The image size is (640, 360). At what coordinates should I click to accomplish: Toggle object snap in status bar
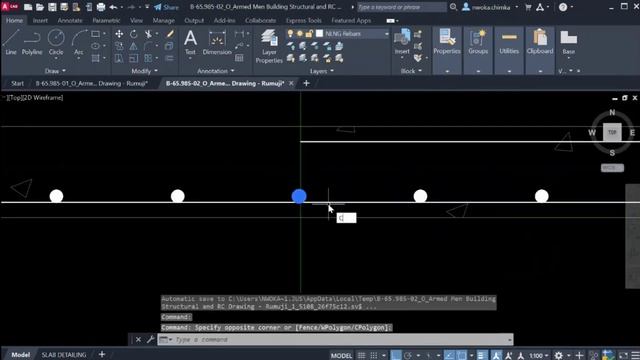[x=461, y=356]
